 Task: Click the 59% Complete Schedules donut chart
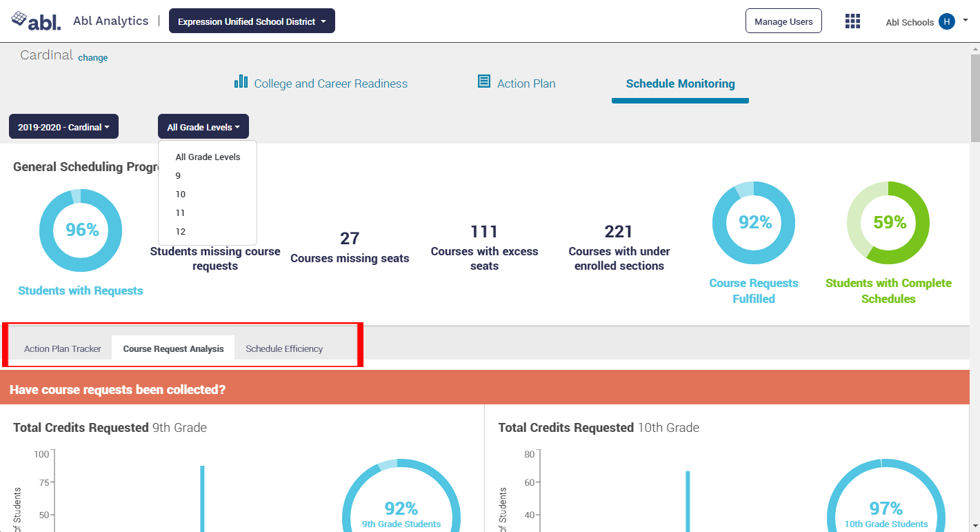(x=888, y=223)
